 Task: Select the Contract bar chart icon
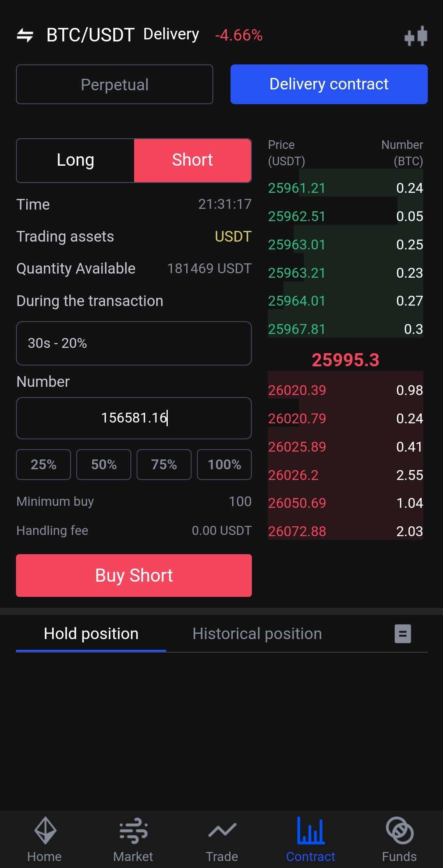(x=311, y=831)
